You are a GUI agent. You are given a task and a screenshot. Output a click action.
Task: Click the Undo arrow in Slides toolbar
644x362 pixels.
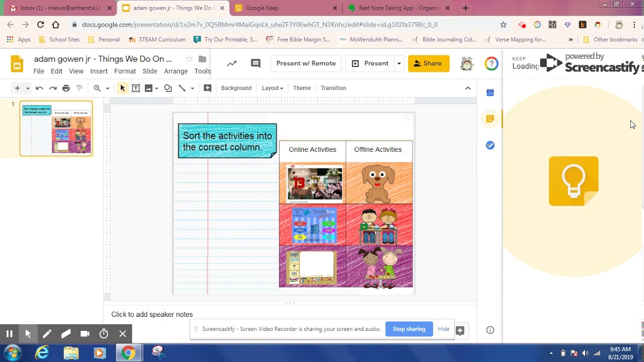tap(39, 88)
